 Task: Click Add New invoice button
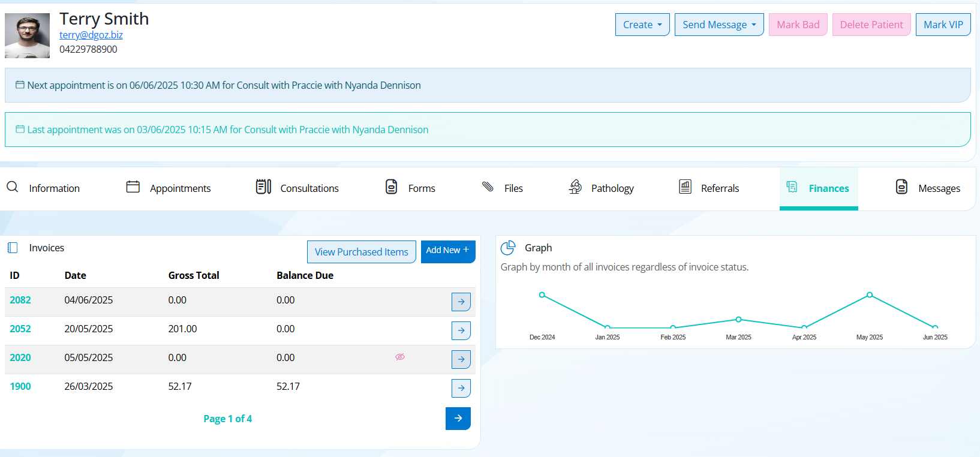[448, 251]
